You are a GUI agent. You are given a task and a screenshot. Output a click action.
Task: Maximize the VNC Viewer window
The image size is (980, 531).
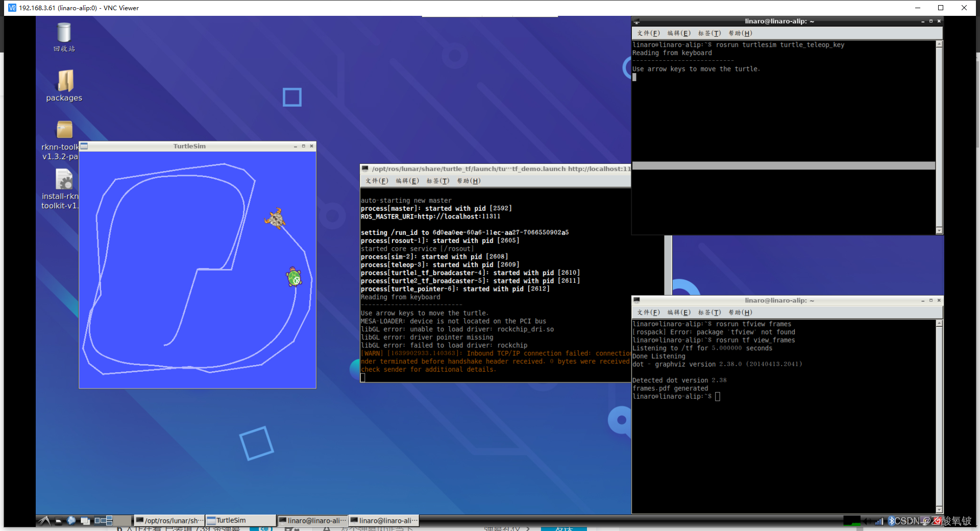point(941,8)
